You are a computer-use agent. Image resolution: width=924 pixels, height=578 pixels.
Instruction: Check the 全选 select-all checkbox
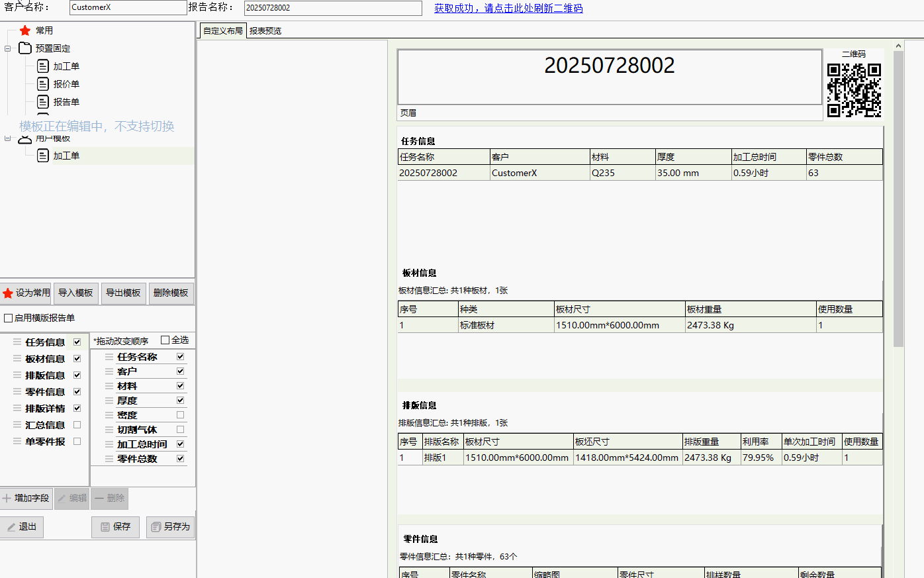pos(165,340)
